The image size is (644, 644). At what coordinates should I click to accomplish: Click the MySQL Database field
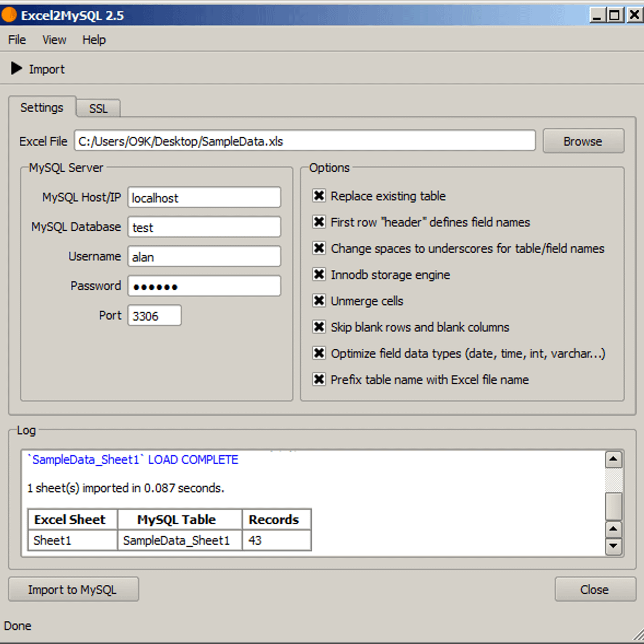204,227
